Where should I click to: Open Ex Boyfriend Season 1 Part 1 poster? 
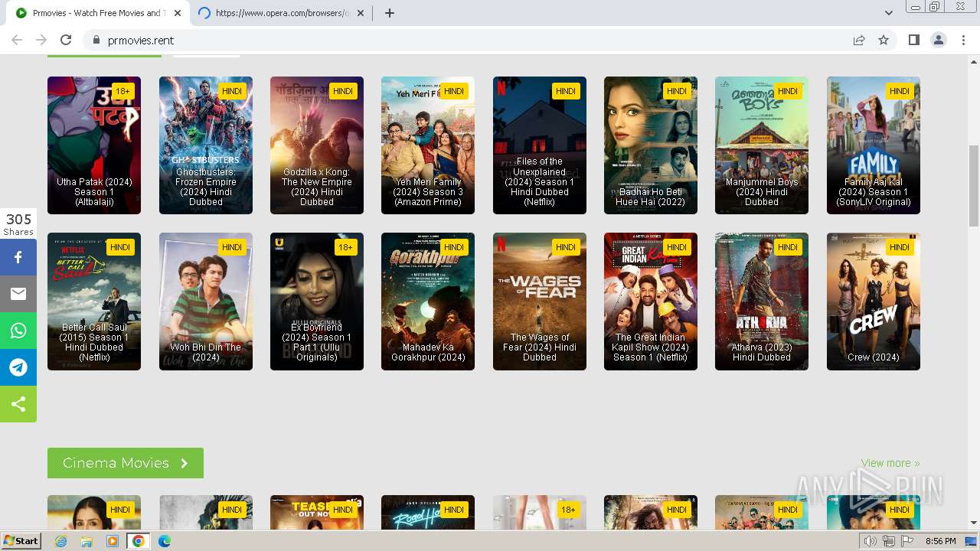tap(317, 302)
